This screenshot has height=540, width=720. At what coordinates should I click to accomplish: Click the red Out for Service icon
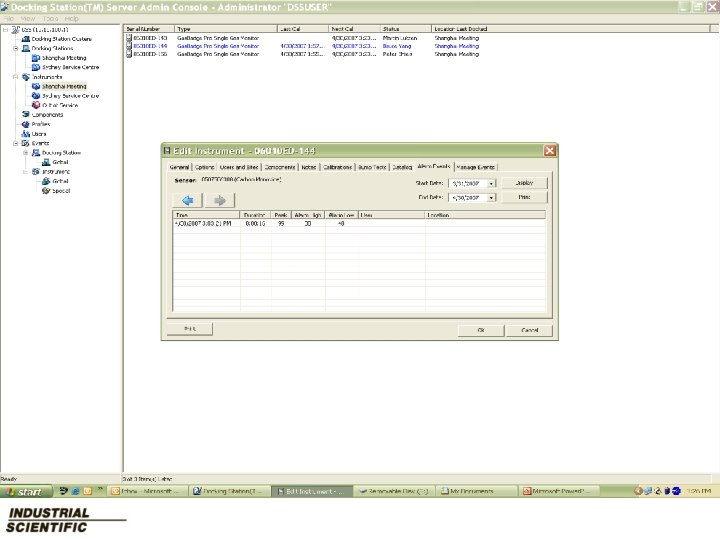[x=36, y=105]
